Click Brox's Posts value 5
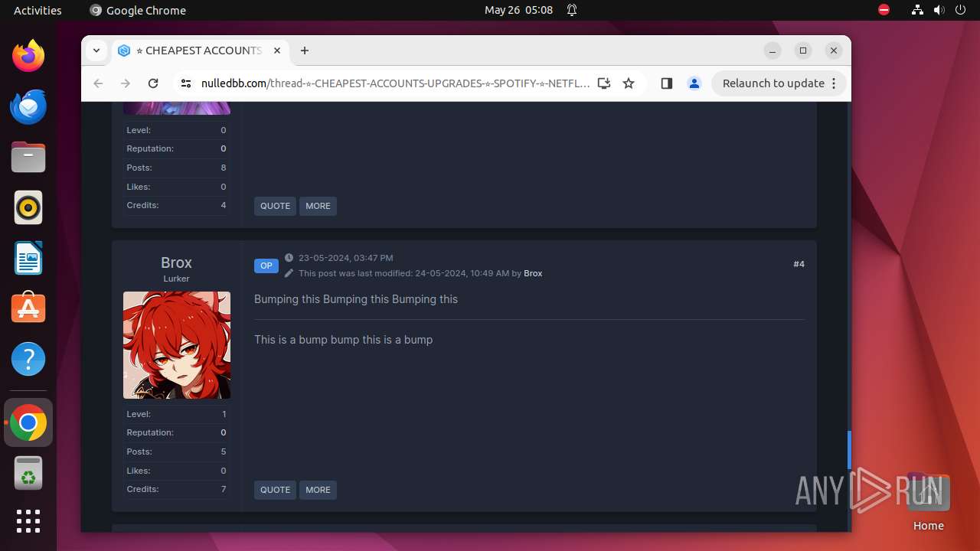 pos(224,452)
